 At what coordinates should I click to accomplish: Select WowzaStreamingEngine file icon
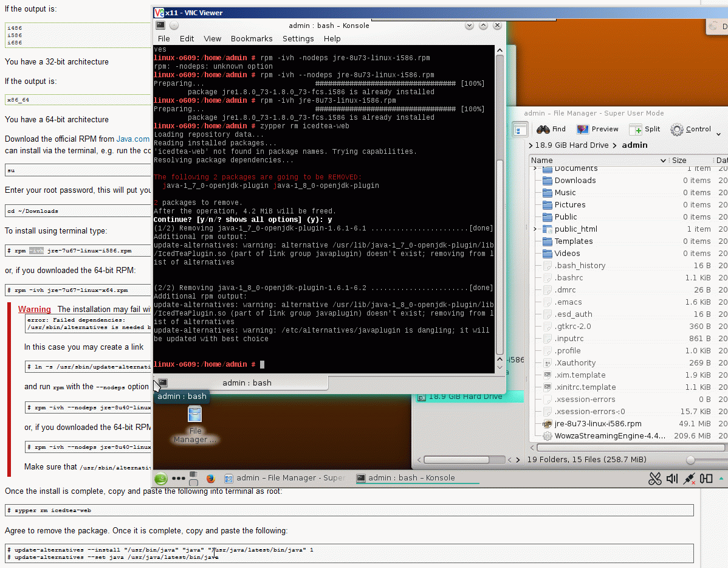pos(548,436)
